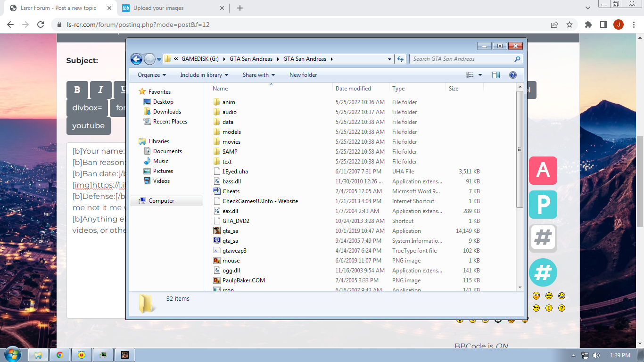
Task: Open Explorer's Help question mark icon
Action: click(x=513, y=75)
